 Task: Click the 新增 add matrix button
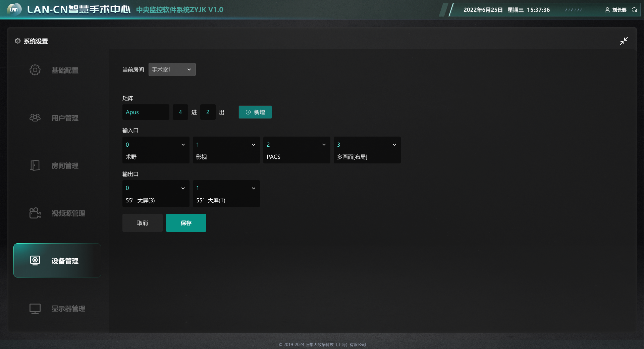click(x=255, y=112)
